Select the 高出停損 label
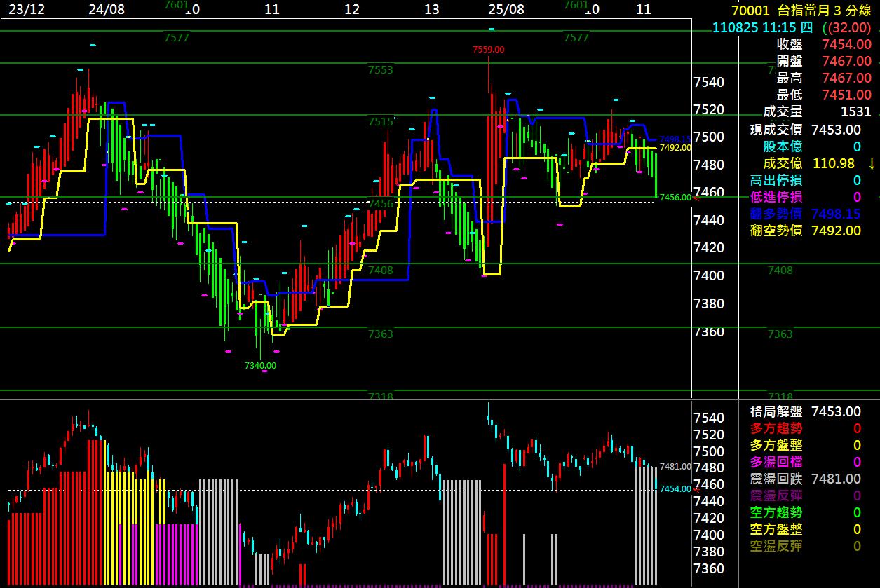Viewport: 880px width, 588px height. [x=776, y=180]
